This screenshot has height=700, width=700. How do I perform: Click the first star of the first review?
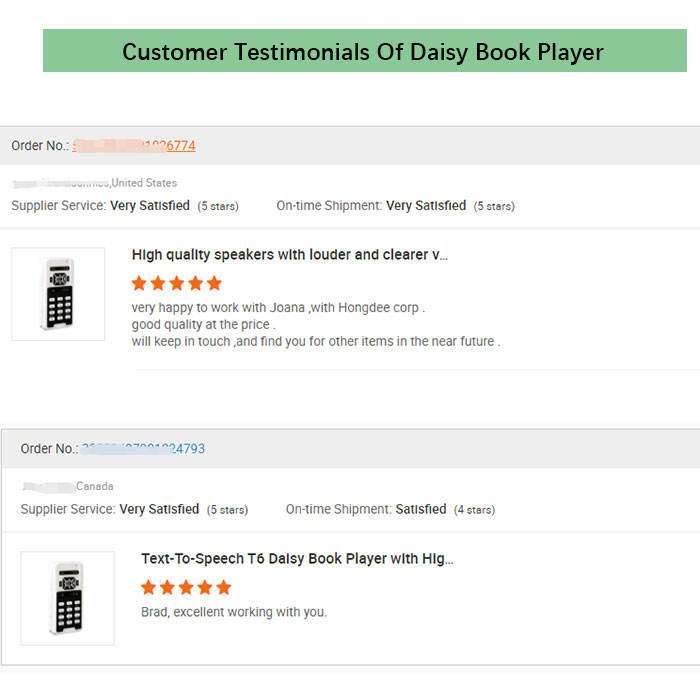[x=139, y=283]
